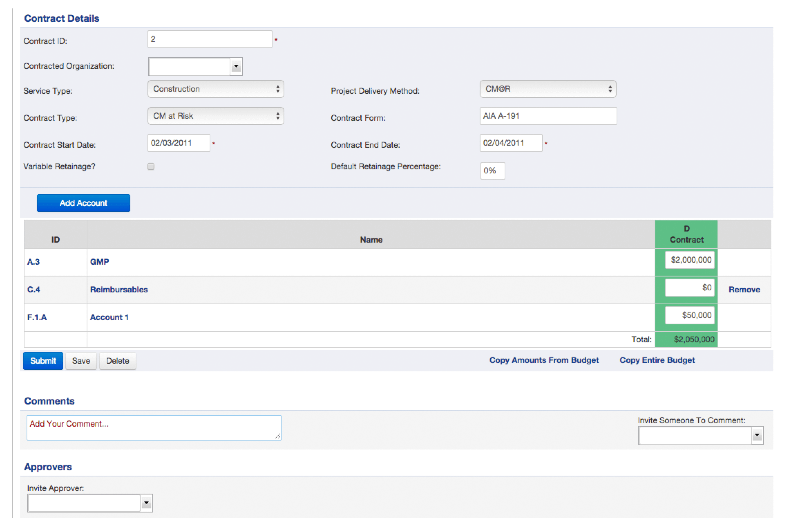Viewport: 787px width, 529px height.
Task: Click the Delete button
Action: [x=118, y=361]
